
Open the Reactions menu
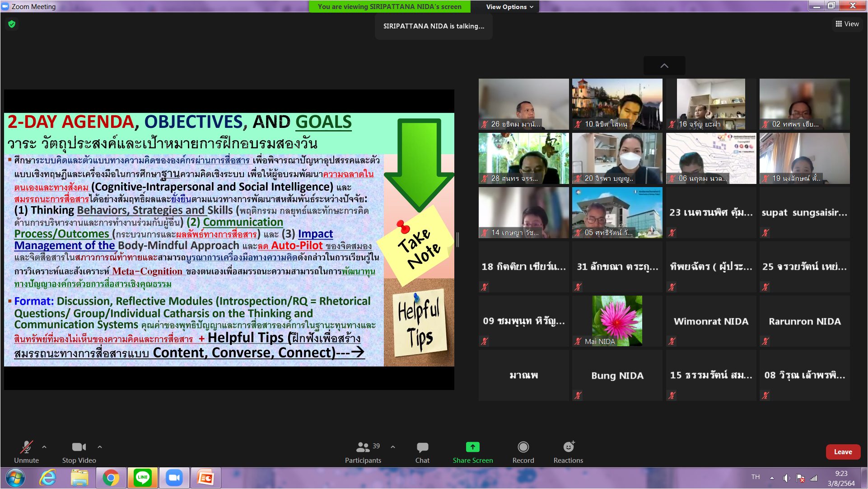[x=568, y=447]
